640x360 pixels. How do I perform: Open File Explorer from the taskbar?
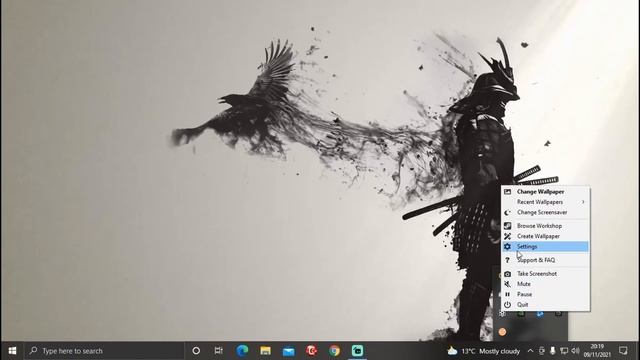[x=265, y=351]
